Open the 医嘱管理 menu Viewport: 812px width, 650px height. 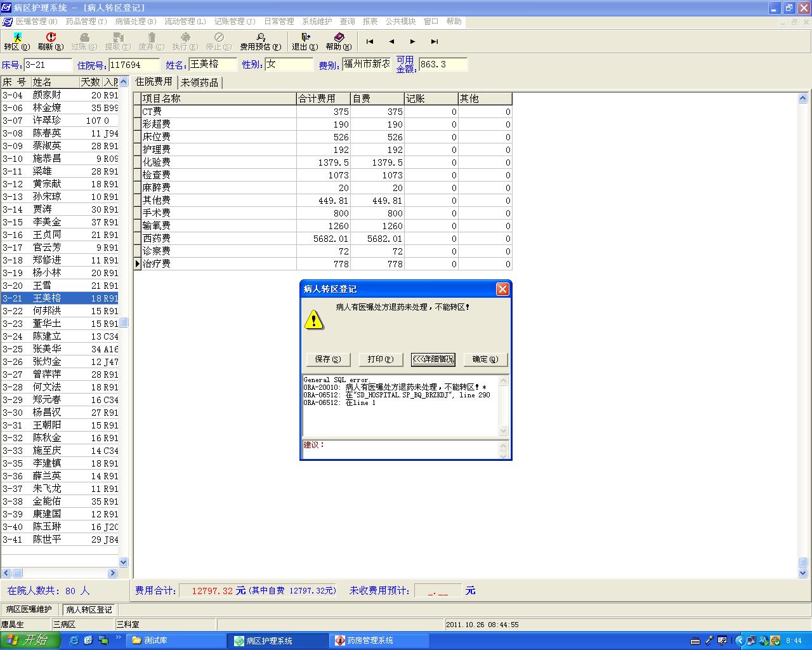(36, 22)
